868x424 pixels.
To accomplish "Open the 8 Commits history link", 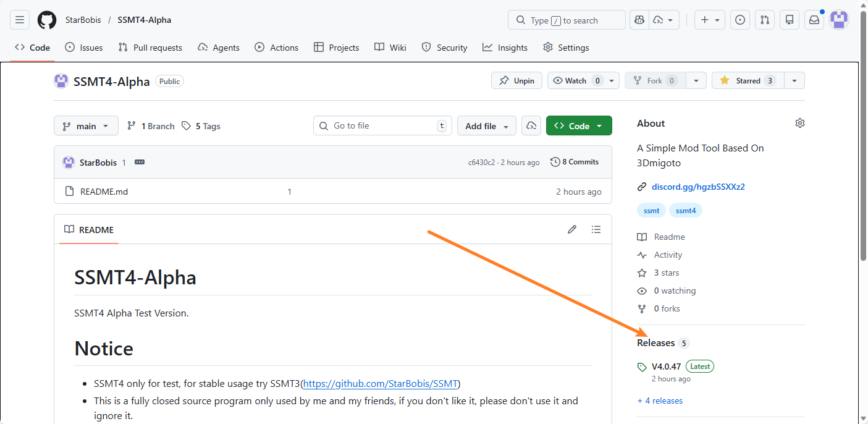I will [x=575, y=162].
